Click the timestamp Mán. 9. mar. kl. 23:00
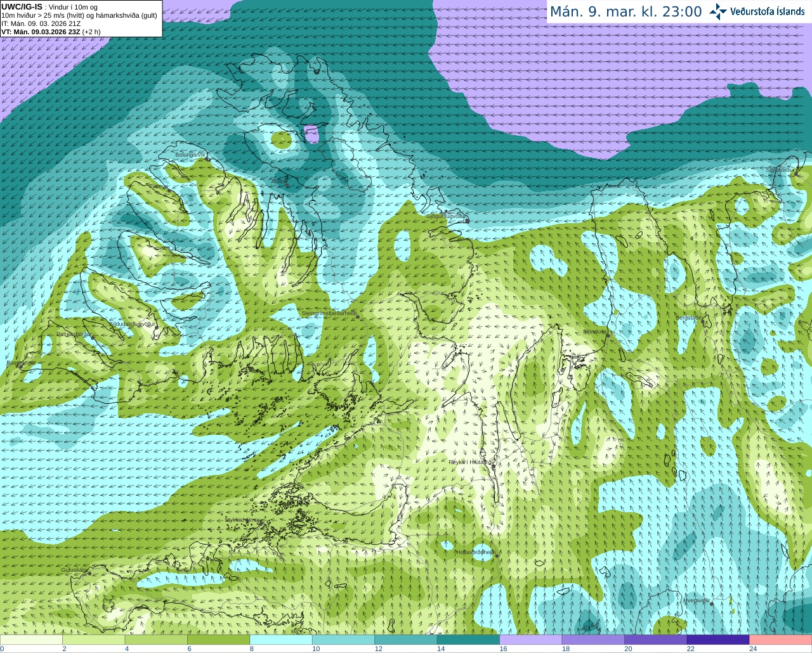 tap(625, 12)
